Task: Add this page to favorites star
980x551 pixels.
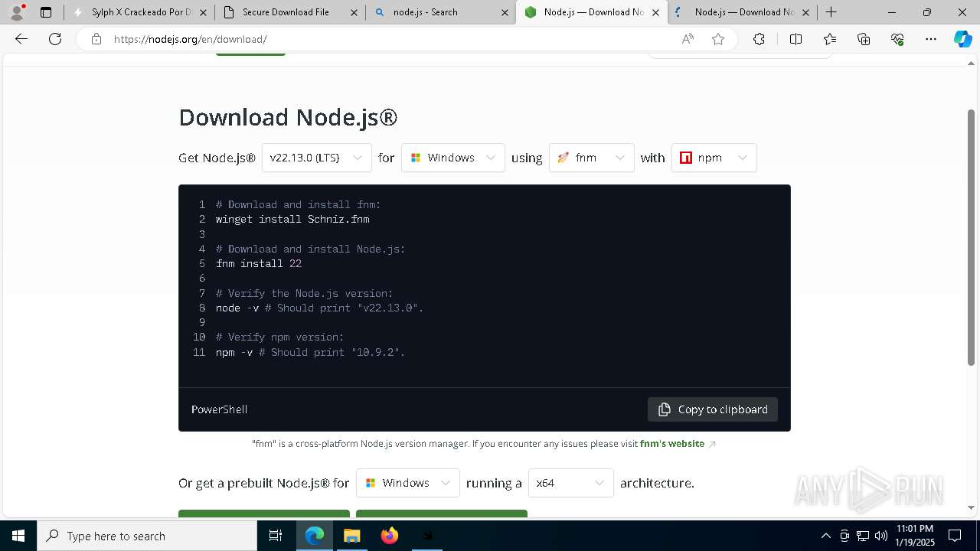Action: 718,39
